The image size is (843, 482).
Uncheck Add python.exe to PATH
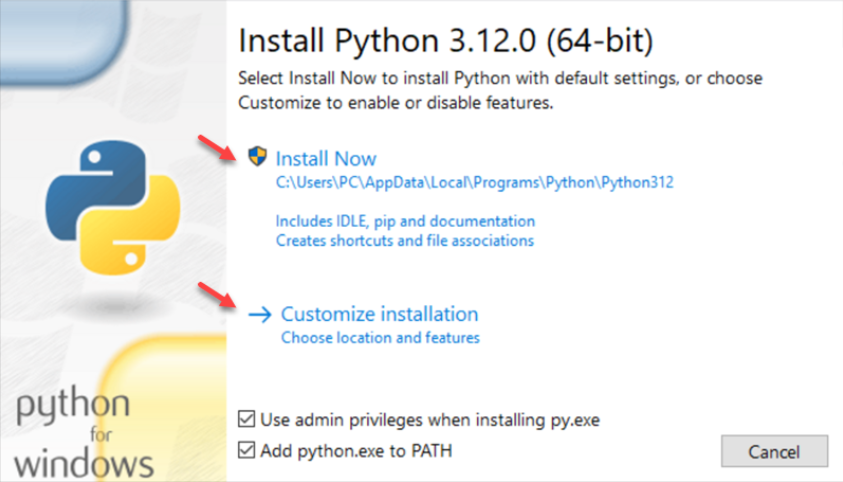click(247, 451)
